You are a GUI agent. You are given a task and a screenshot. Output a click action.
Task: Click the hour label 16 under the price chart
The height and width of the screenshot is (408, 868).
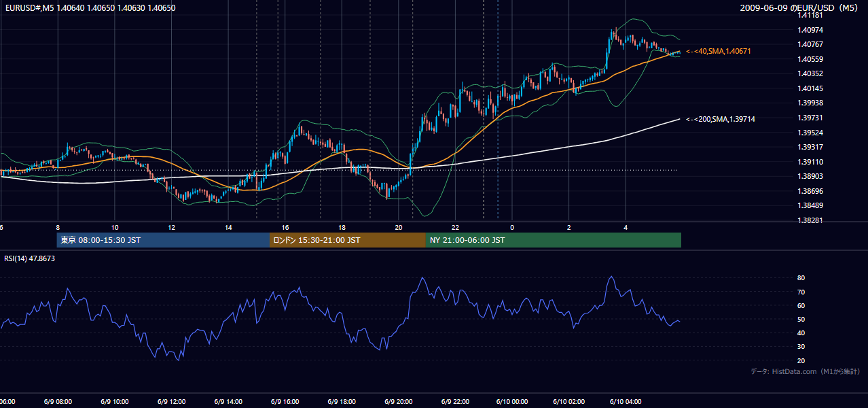click(x=285, y=227)
